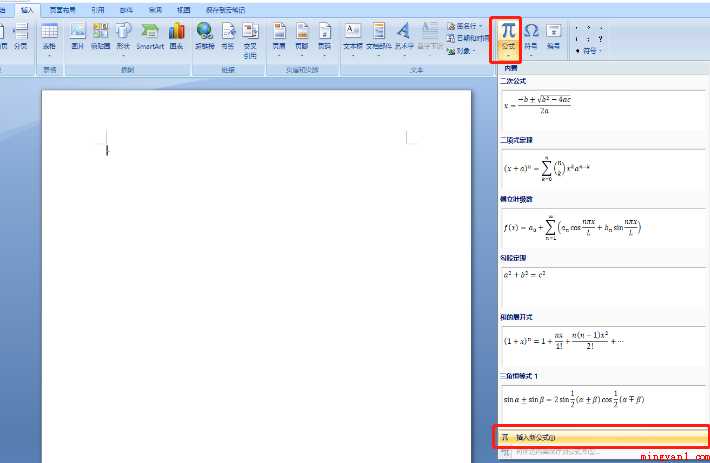Switch to the Insert (插入) tab
The height and width of the screenshot is (463, 710).
27,10
